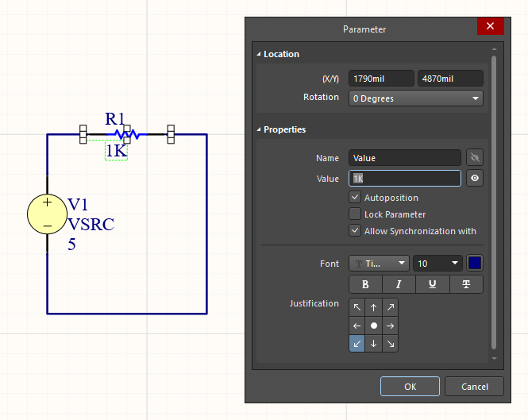The height and width of the screenshot is (420, 528).
Task: Open the font size dropdown
Action: (437, 264)
